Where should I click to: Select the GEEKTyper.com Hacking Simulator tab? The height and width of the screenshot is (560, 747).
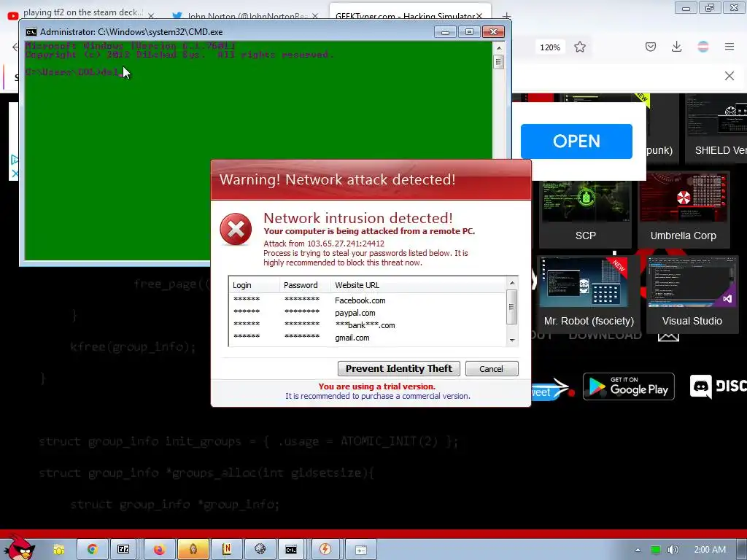pos(405,16)
